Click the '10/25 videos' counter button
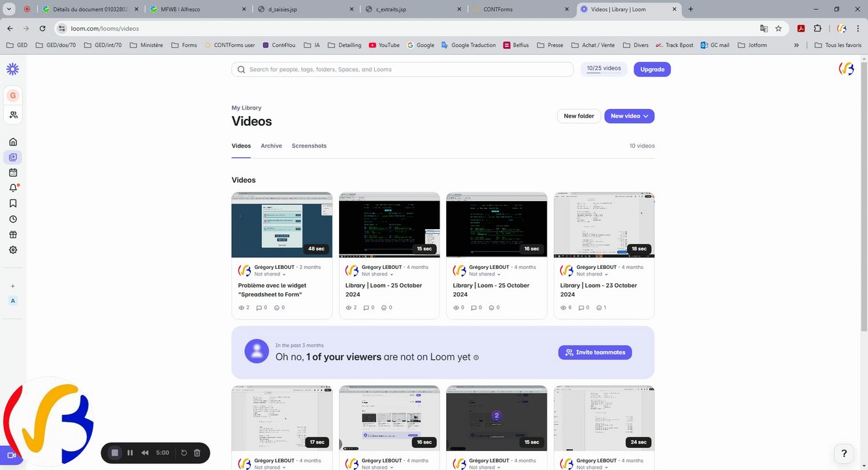Viewport: 868px width, 470px height. (x=603, y=69)
